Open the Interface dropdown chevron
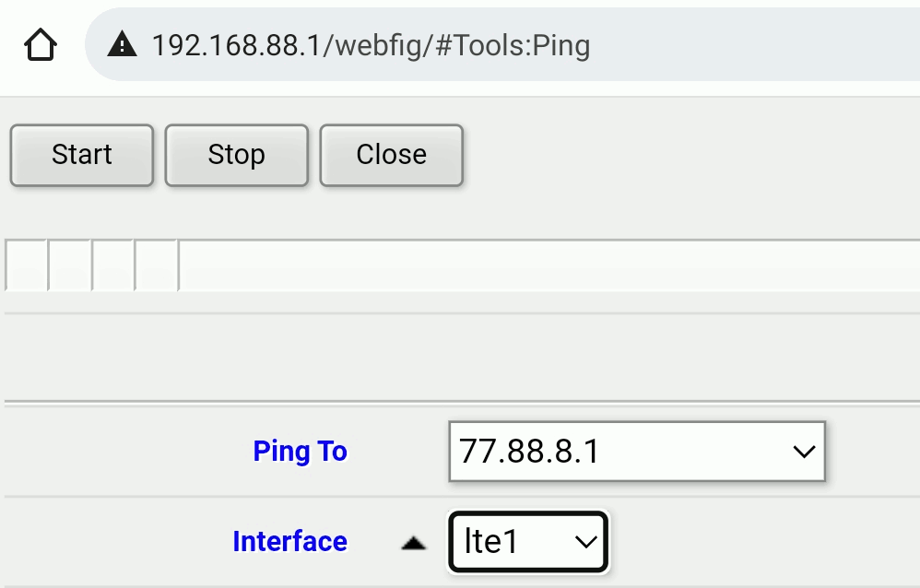 [586, 542]
